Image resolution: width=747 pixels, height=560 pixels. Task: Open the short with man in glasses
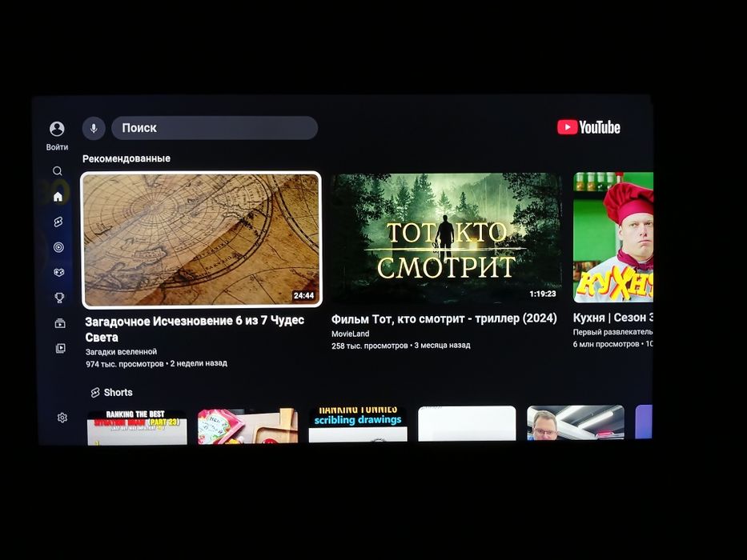point(576,422)
